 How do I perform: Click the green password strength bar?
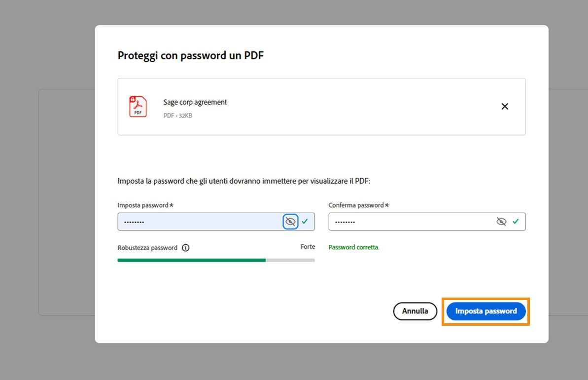click(x=191, y=260)
